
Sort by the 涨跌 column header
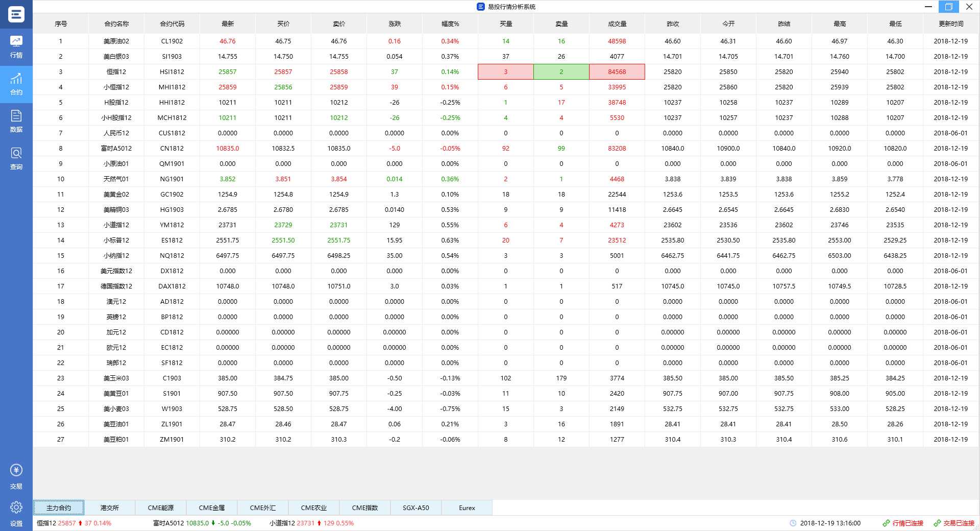click(395, 23)
